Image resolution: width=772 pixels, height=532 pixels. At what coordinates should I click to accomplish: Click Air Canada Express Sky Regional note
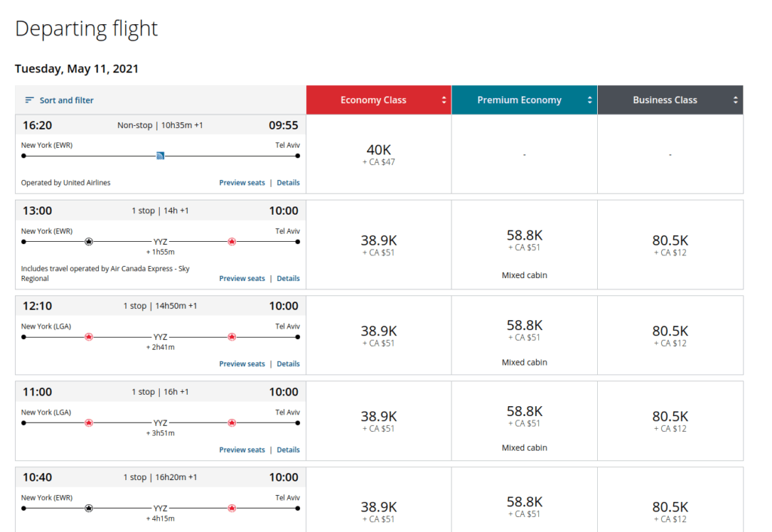pyautogui.click(x=105, y=274)
